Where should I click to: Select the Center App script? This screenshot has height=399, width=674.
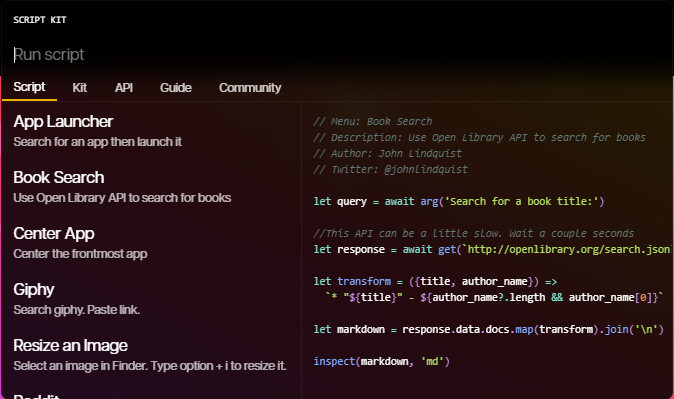pos(151,242)
